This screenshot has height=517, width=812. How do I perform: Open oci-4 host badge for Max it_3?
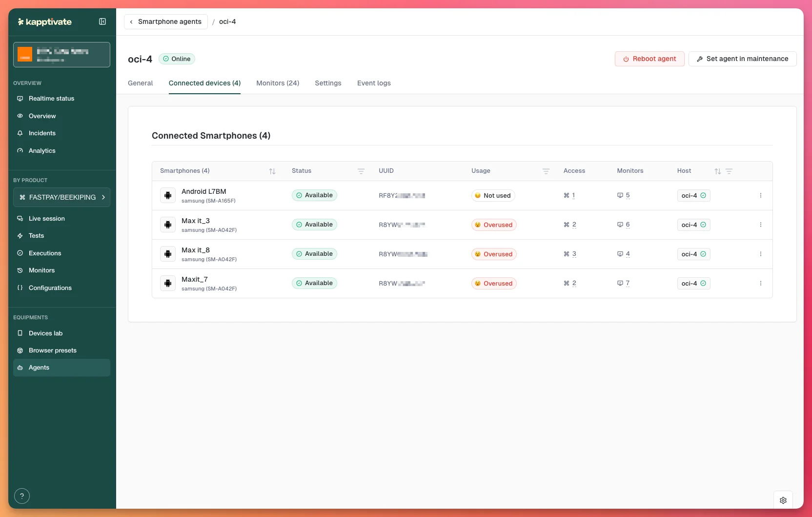coord(693,225)
